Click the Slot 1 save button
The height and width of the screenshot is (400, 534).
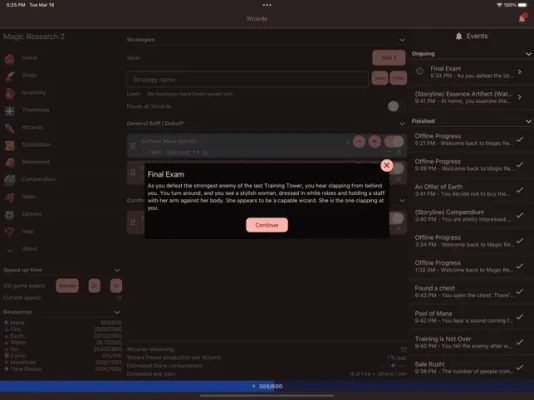389,58
